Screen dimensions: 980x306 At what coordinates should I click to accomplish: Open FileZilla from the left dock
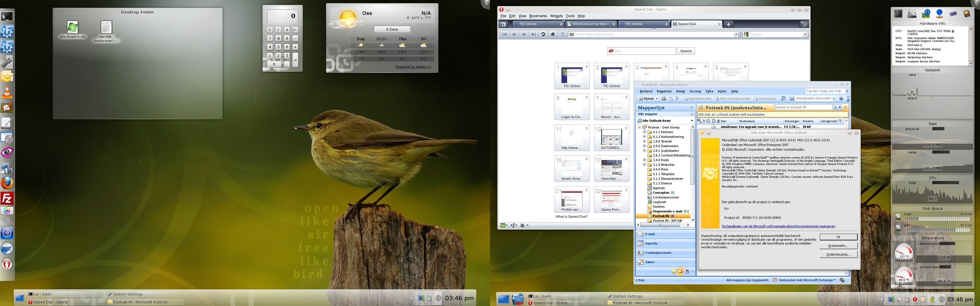tap(7, 198)
